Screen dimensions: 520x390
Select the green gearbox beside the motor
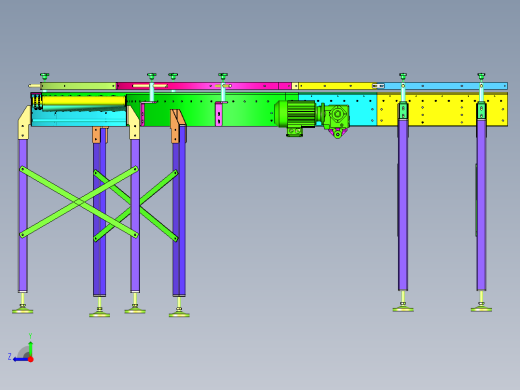(336, 116)
